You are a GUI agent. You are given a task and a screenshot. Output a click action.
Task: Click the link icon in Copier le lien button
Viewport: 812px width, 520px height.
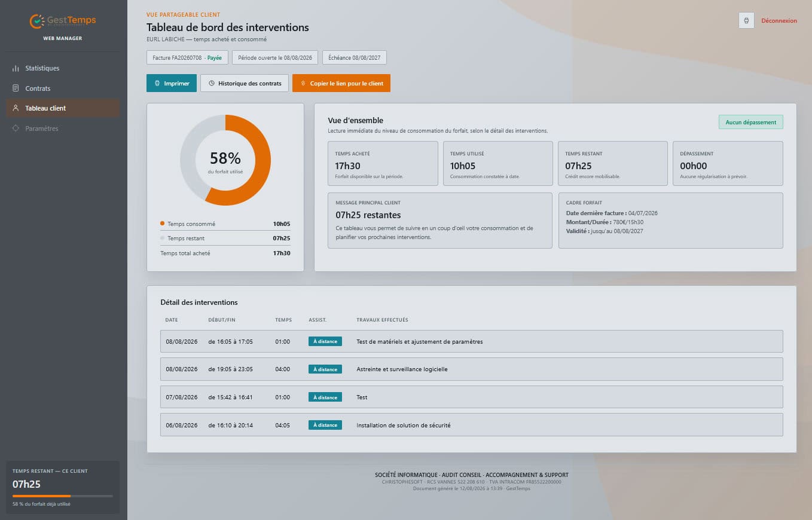pyautogui.click(x=303, y=83)
